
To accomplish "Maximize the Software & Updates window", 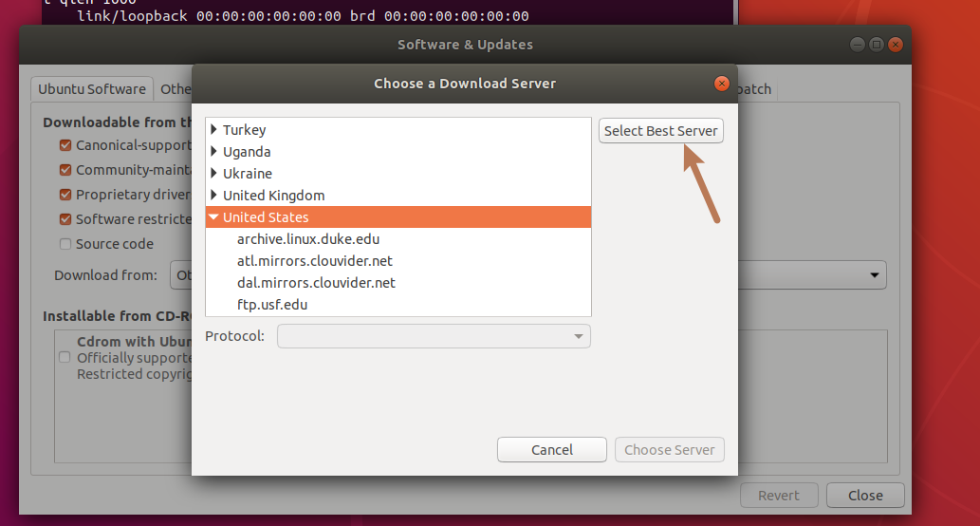I will [877, 45].
